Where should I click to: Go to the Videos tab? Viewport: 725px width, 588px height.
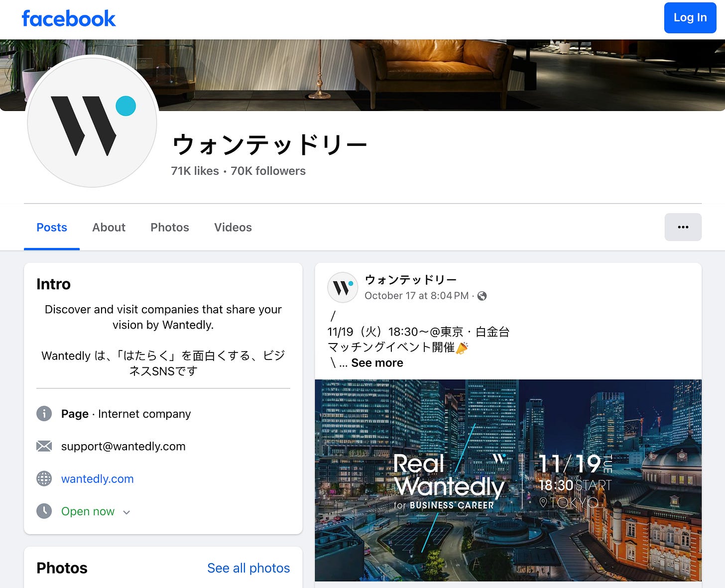click(x=233, y=228)
